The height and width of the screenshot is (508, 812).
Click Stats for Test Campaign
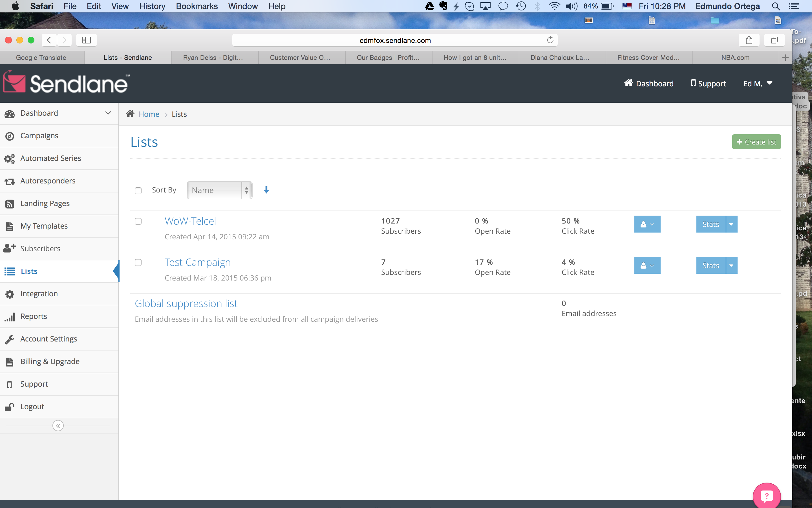click(x=711, y=265)
